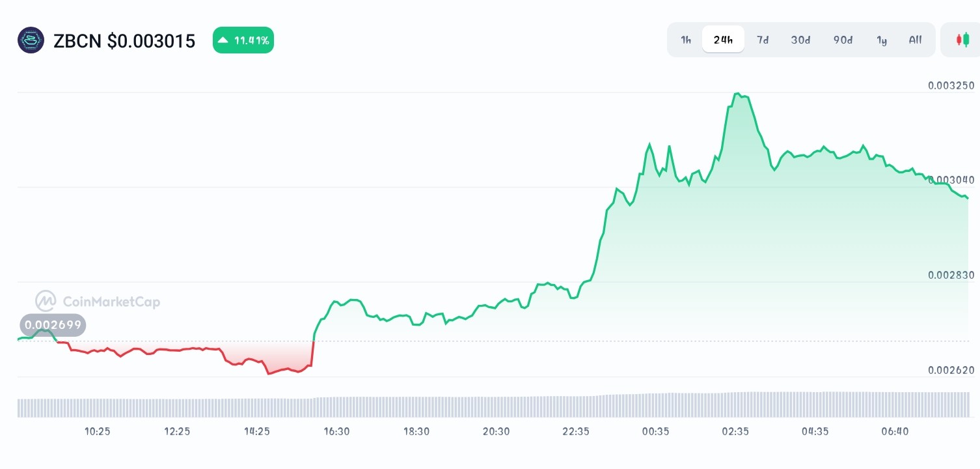Click the ZBCN coin logo icon
Viewport: 980px width, 469px height.
tap(31, 40)
